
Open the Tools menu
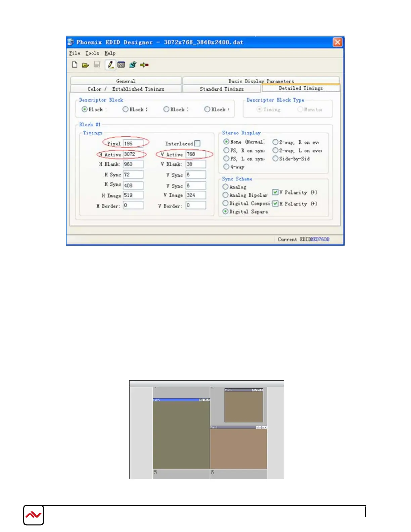tap(92, 53)
